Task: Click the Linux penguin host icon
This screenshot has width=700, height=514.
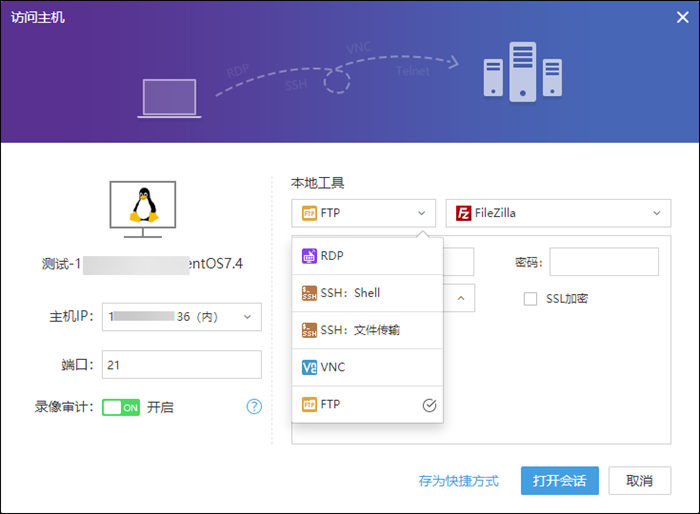Action: 142,206
